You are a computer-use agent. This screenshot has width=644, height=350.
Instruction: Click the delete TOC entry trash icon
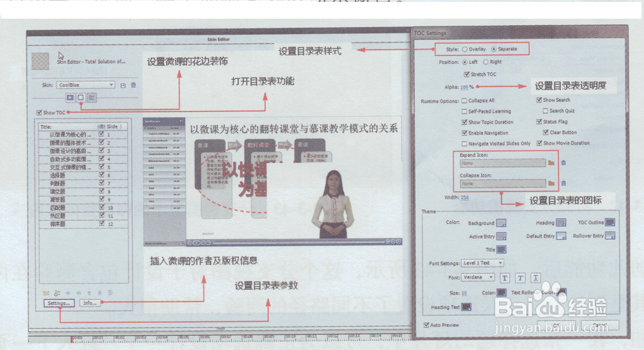tap(110, 293)
